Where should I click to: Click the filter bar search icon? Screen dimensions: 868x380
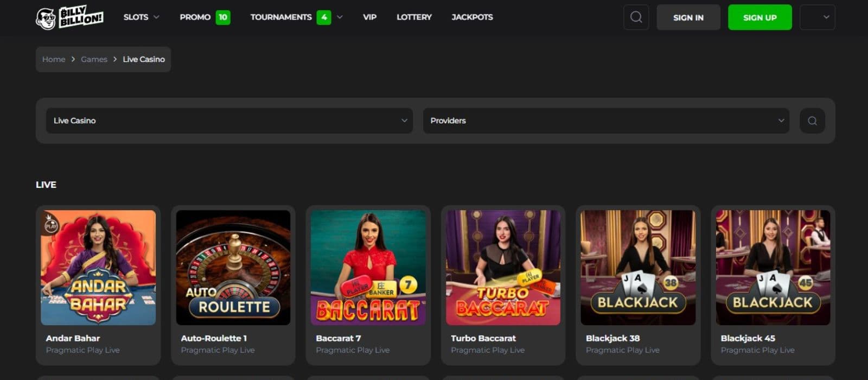tap(812, 121)
